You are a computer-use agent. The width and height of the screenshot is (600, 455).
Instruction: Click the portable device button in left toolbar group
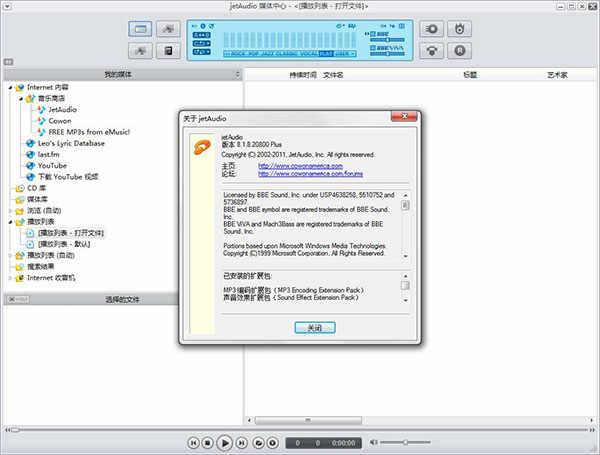click(168, 51)
